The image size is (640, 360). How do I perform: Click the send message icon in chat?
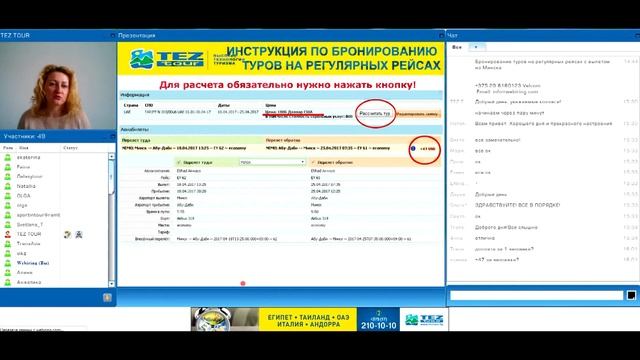point(631,295)
